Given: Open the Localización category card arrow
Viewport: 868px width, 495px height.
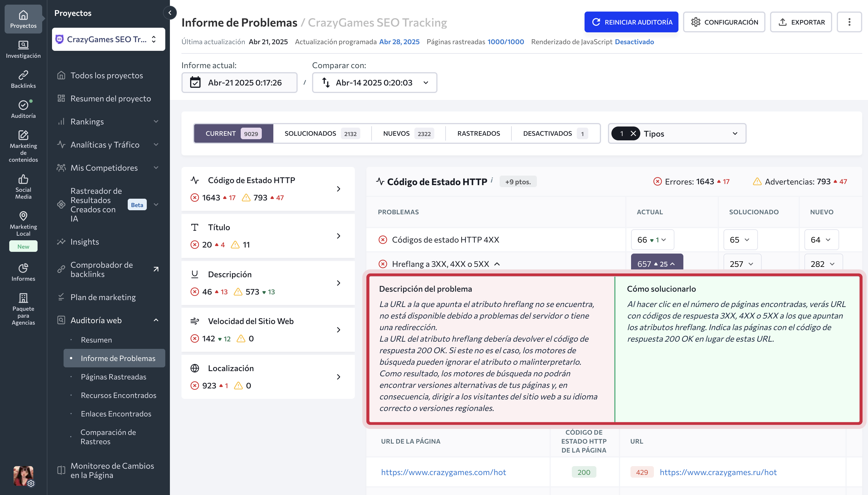Looking at the screenshot, I should (x=338, y=377).
